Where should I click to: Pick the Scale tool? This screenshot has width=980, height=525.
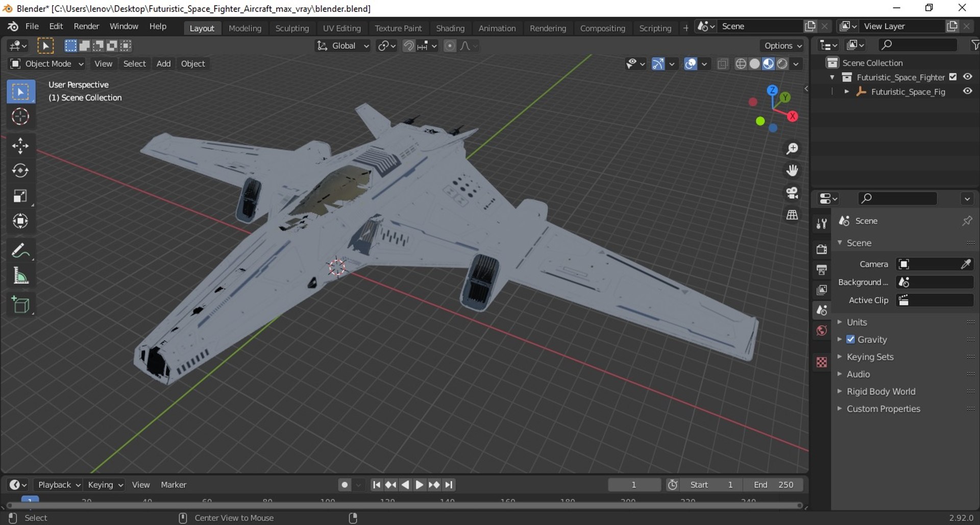pyautogui.click(x=21, y=196)
